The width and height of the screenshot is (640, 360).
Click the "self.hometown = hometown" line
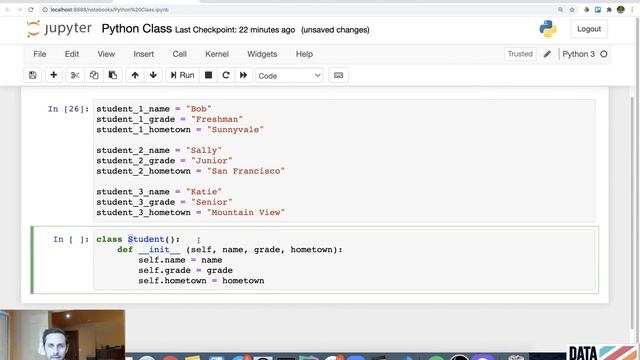(x=201, y=280)
